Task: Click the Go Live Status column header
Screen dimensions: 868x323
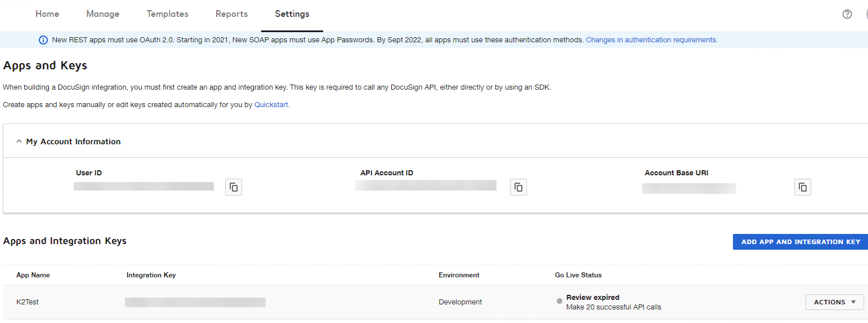Action: (578, 275)
